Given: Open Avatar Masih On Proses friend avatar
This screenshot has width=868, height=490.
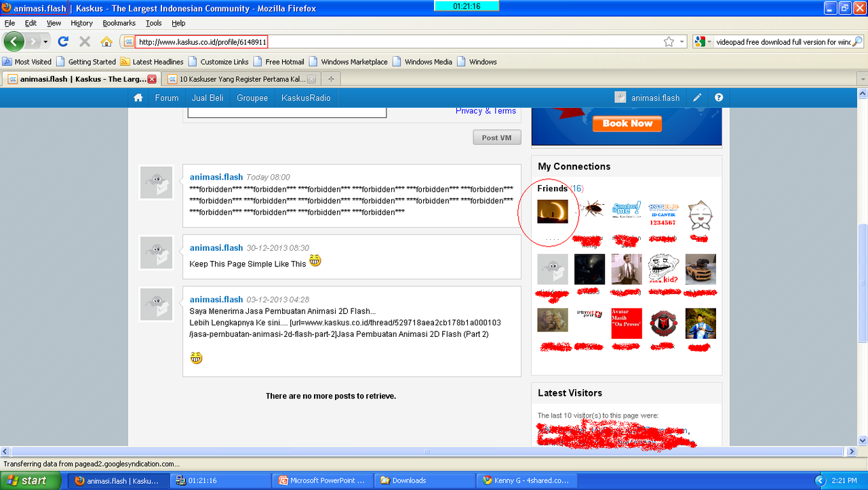Looking at the screenshot, I should pyautogui.click(x=627, y=324).
